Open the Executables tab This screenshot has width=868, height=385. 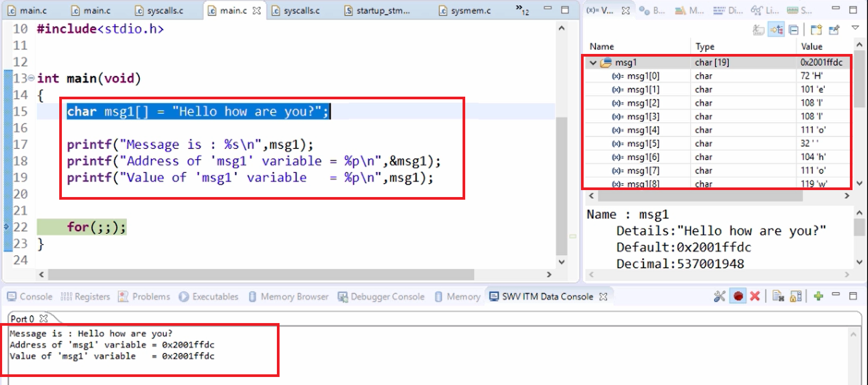(209, 296)
